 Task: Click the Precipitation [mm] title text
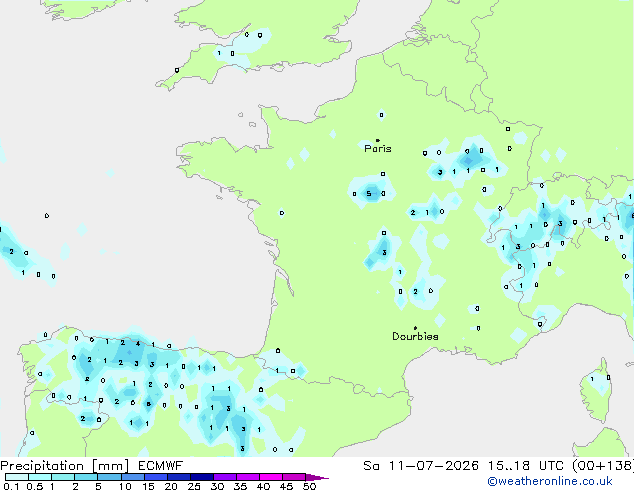tap(65, 466)
